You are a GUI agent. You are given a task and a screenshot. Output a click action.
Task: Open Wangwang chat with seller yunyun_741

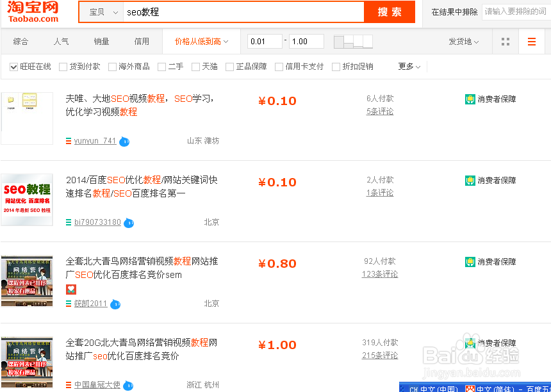point(124,142)
